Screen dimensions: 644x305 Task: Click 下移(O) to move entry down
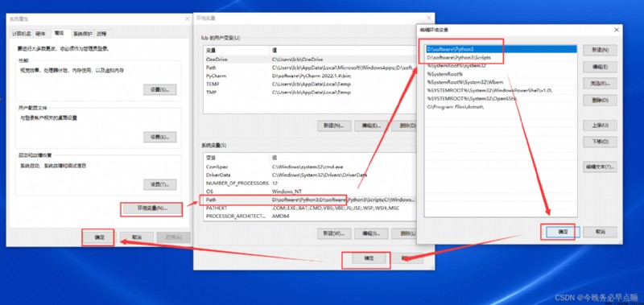[600, 142]
